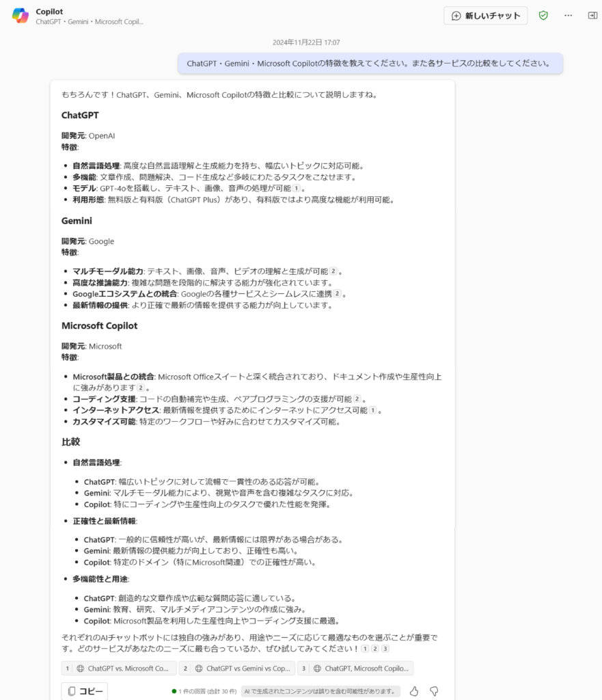602x700 pixels.
Task: Click the chat subtitle ChatGPT・Gemini・Microsoft Copil...
Action: (x=90, y=21)
